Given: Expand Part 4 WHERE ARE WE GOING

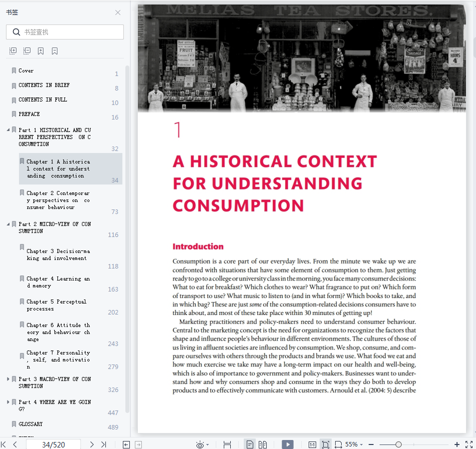Looking at the screenshot, I should point(8,402).
